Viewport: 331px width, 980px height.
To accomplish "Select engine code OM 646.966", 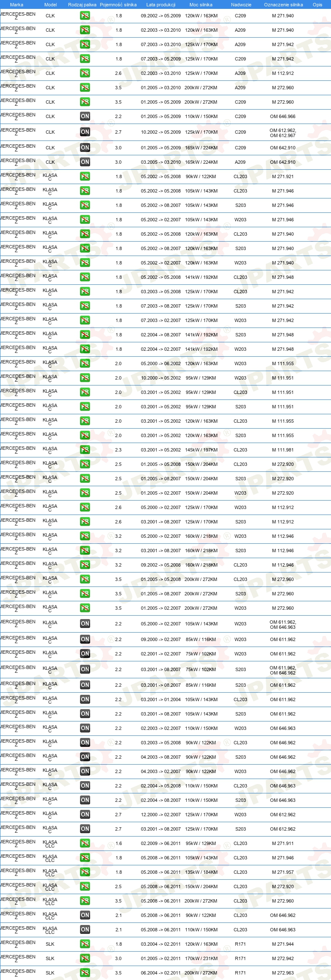I will tap(283, 116).
